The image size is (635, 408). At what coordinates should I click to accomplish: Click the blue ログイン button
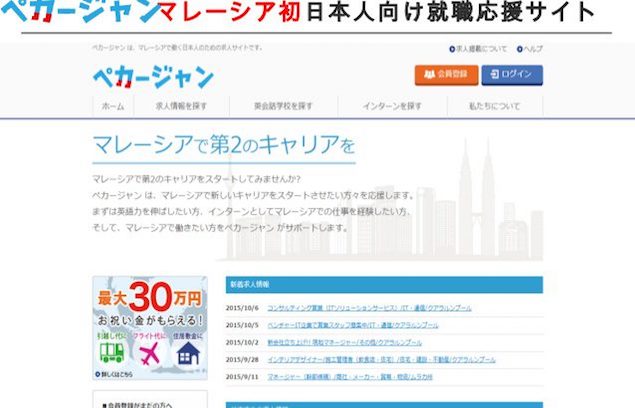(512, 75)
